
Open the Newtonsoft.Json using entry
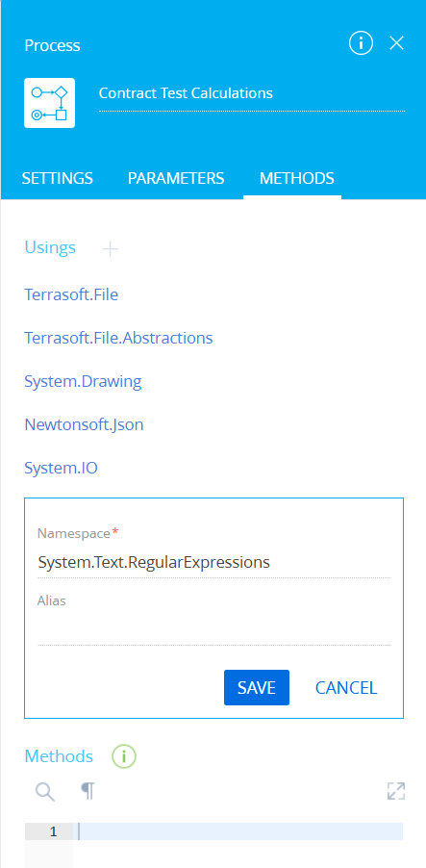click(x=84, y=424)
